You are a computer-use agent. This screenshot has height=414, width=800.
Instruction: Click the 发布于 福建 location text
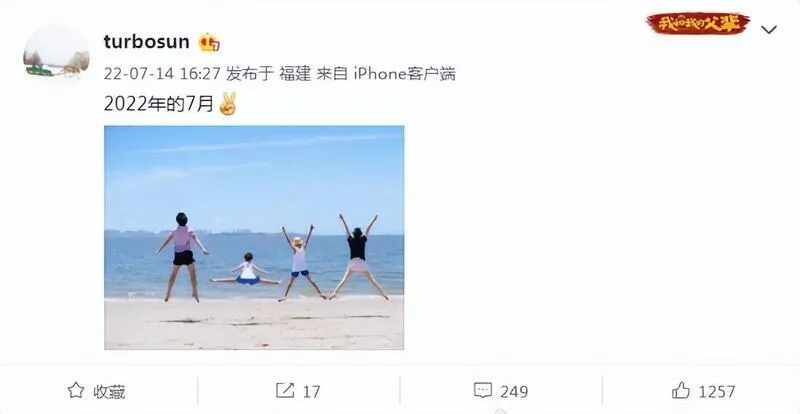268,74
